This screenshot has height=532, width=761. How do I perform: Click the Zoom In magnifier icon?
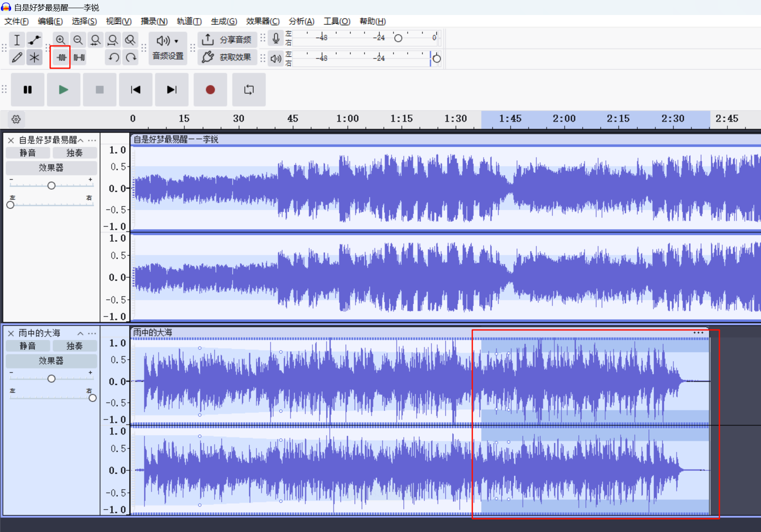[60, 40]
